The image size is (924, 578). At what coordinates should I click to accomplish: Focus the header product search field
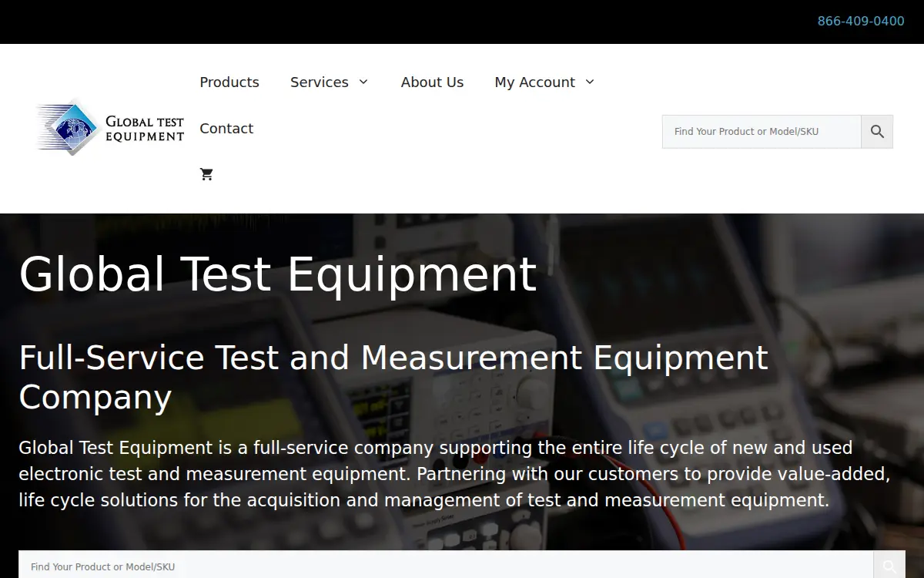[x=762, y=132]
